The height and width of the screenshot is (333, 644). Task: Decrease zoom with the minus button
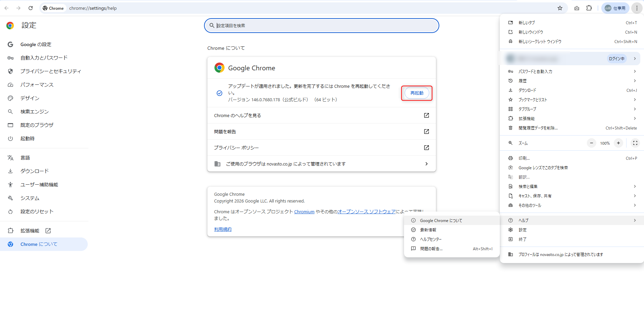[592, 143]
